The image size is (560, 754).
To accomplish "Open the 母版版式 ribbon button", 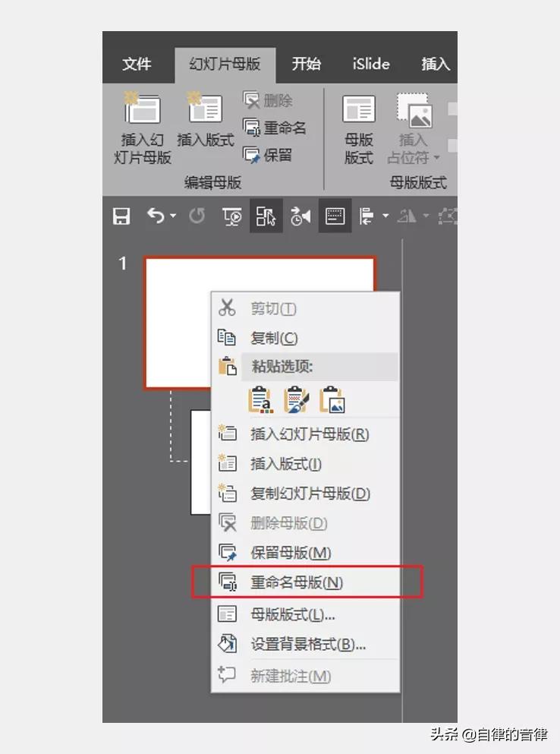I will 359,129.
